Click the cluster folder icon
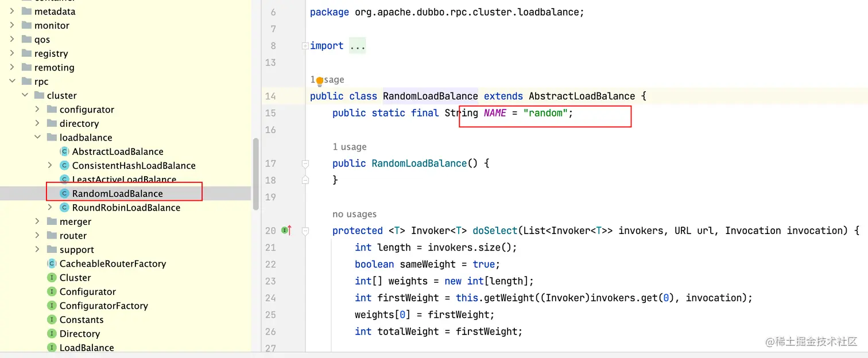Screen dimensions: 868x358 [x=38, y=95]
